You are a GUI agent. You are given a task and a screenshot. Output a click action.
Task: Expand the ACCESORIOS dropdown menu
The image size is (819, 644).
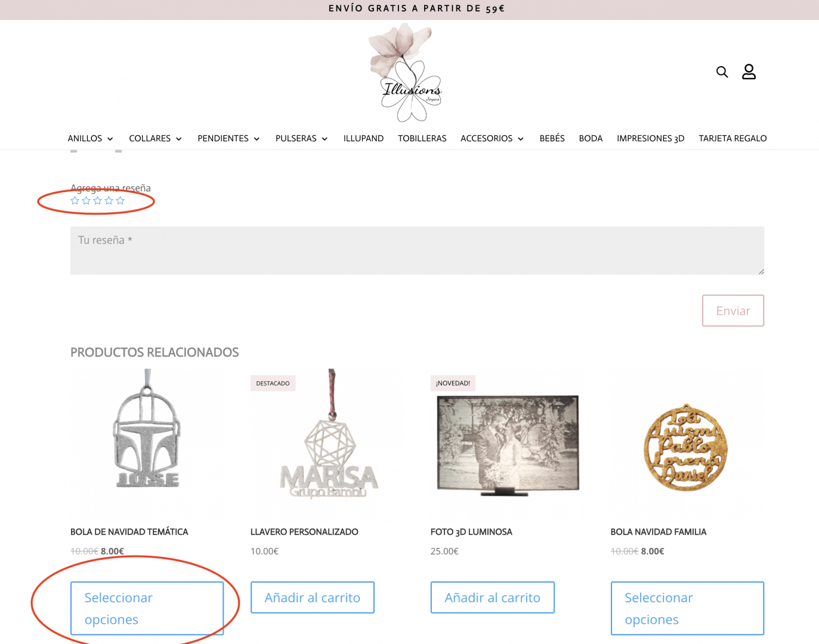click(492, 138)
